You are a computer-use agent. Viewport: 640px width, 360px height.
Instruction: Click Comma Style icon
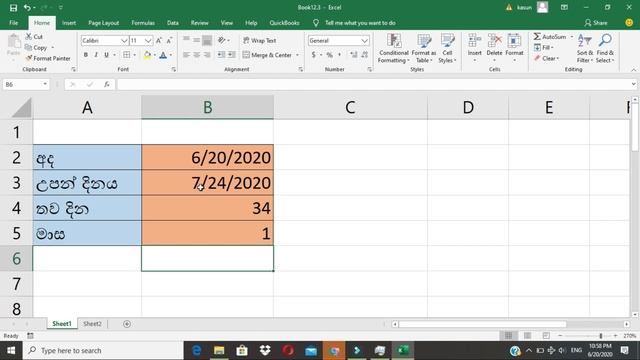pos(340,55)
